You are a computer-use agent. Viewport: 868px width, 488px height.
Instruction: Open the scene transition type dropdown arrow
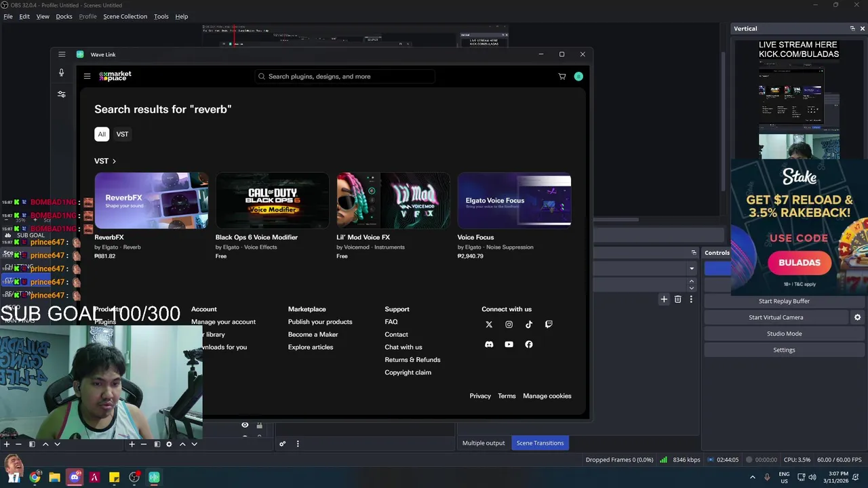tap(692, 268)
